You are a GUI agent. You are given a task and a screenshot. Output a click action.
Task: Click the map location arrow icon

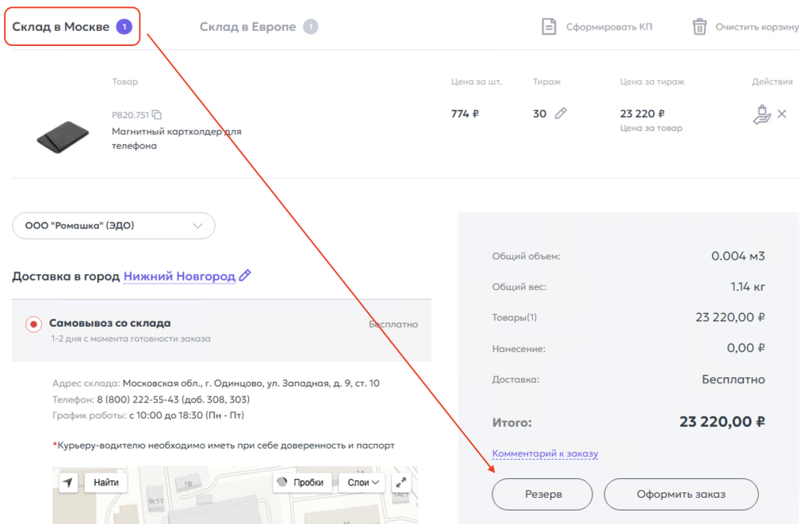click(68, 482)
